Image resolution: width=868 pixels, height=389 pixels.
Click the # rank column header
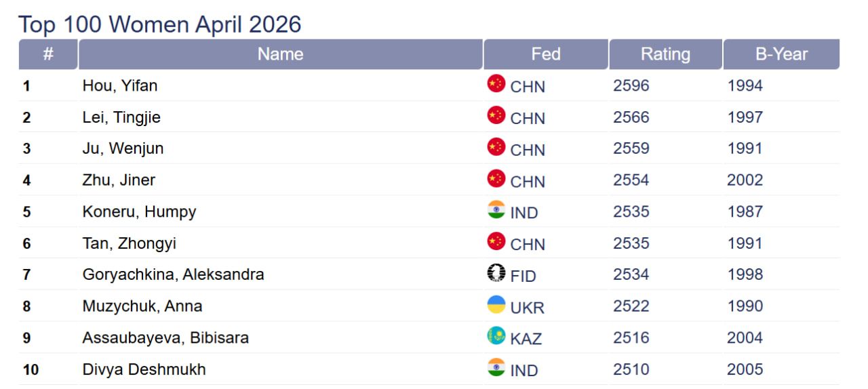coord(48,54)
